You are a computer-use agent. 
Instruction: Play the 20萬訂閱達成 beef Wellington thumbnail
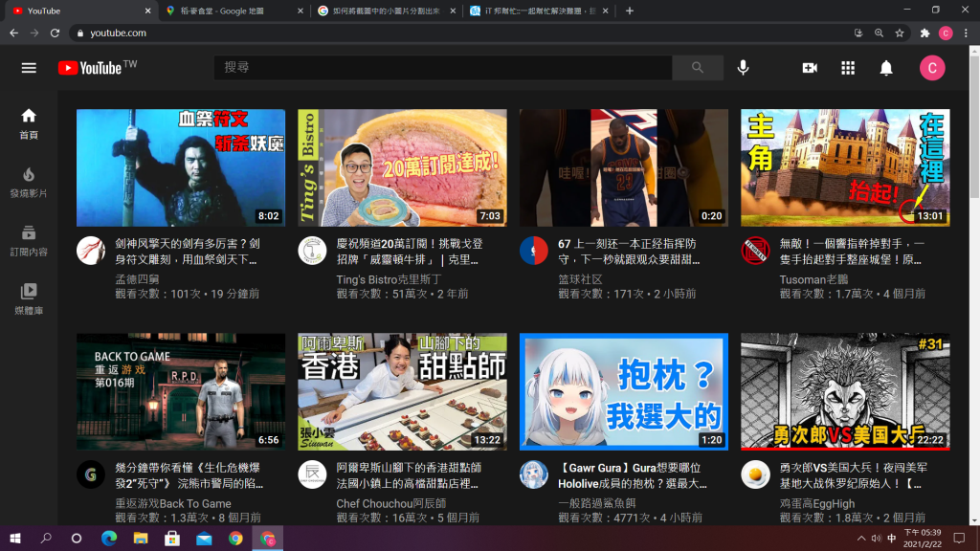(x=402, y=167)
